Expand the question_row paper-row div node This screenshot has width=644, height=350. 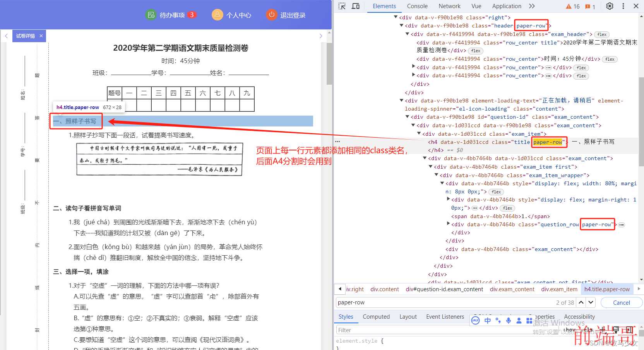[448, 224]
